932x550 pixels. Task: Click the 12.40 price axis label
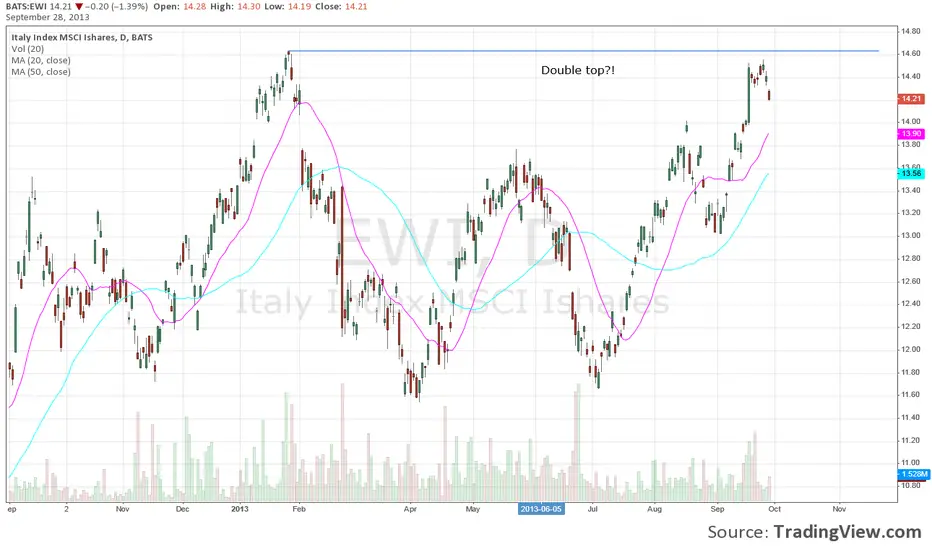911,304
